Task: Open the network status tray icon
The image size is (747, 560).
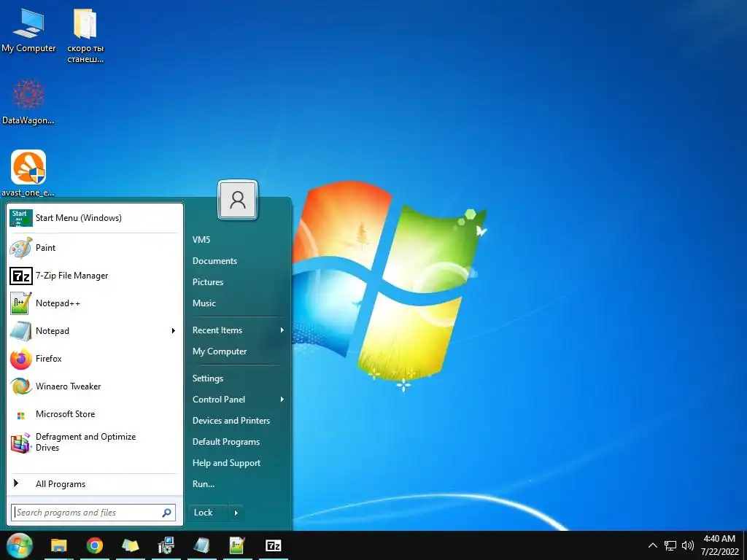Action: click(671, 545)
